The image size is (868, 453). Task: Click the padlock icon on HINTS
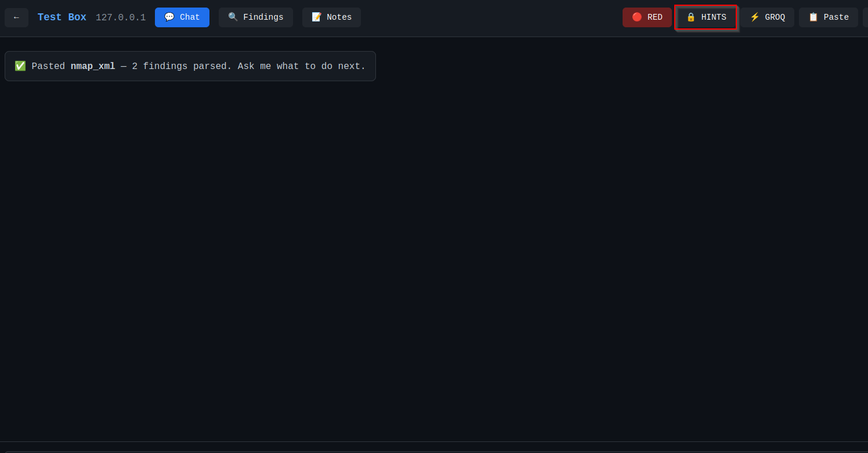tap(691, 17)
